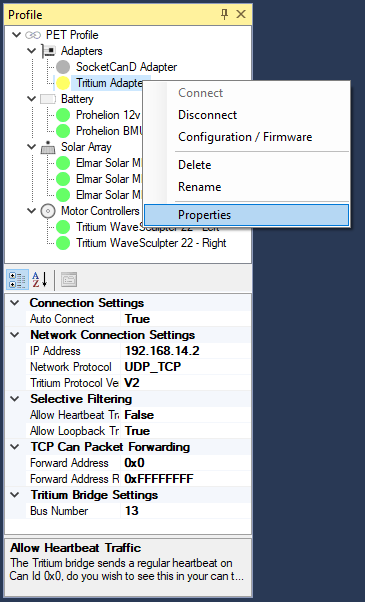Screen dimensions: 365x602
Task: Click the Adapters folder icon
Action: coord(48,51)
